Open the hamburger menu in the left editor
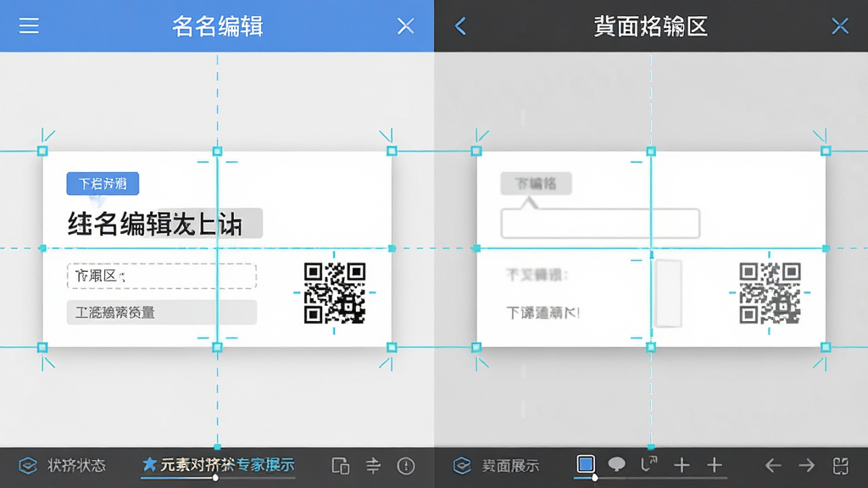Screen dimensions: 868x488 point(29,25)
